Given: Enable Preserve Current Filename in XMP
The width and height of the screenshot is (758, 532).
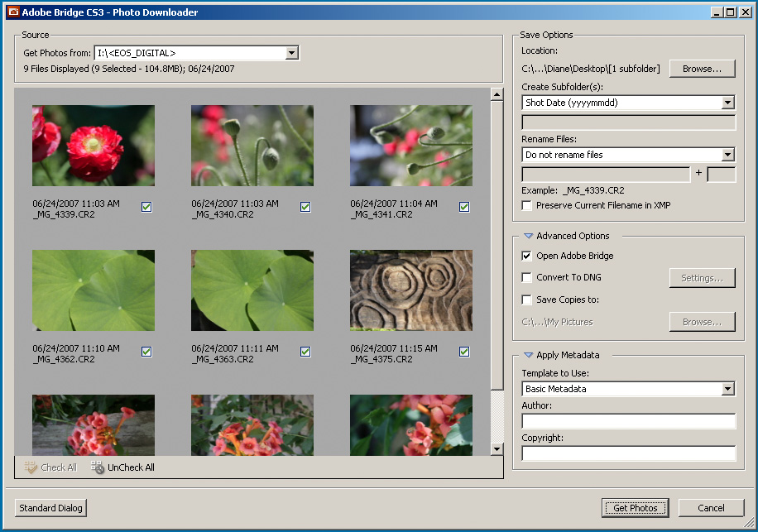Looking at the screenshot, I should (527, 205).
